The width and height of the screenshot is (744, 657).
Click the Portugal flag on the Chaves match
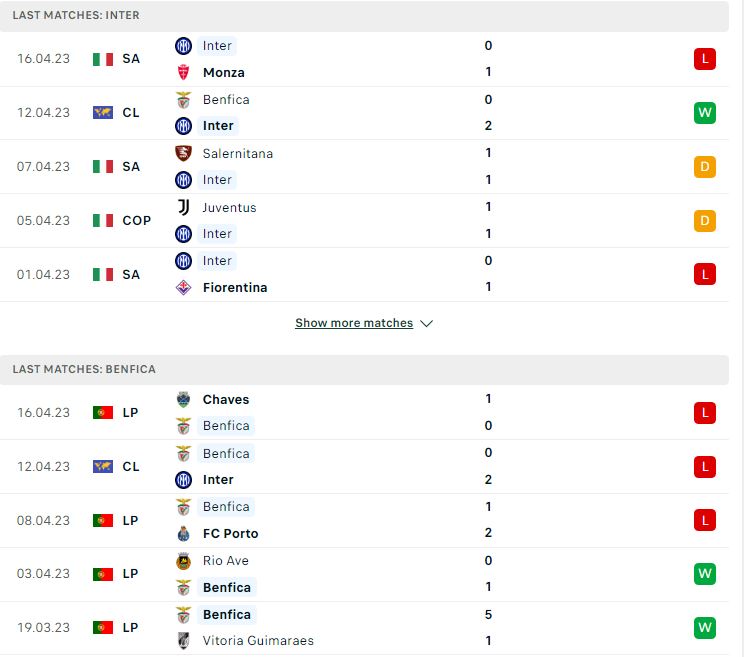pos(103,413)
